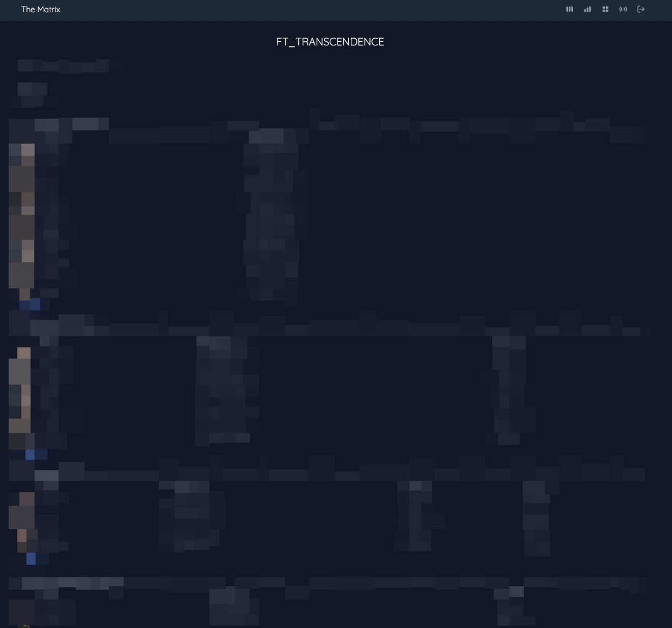The width and height of the screenshot is (672, 628).
Task: Go to The Matrix home link
Action: tap(41, 9)
